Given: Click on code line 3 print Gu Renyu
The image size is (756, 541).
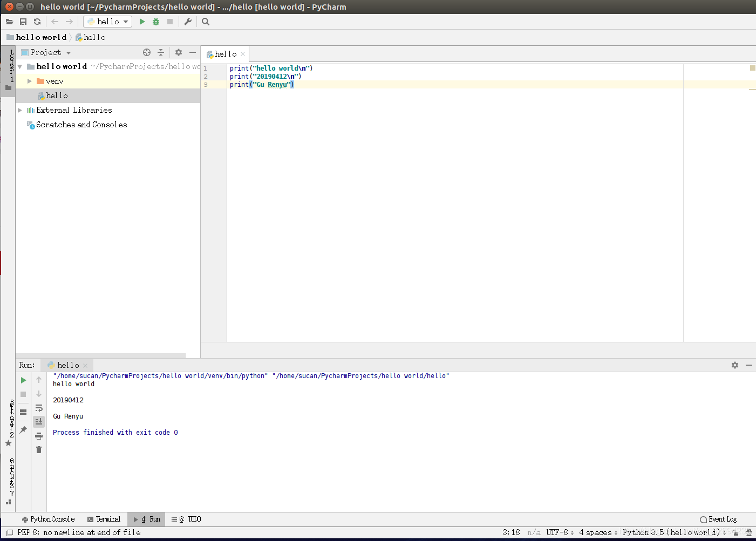Looking at the screenshot, I should click(262, 85).
